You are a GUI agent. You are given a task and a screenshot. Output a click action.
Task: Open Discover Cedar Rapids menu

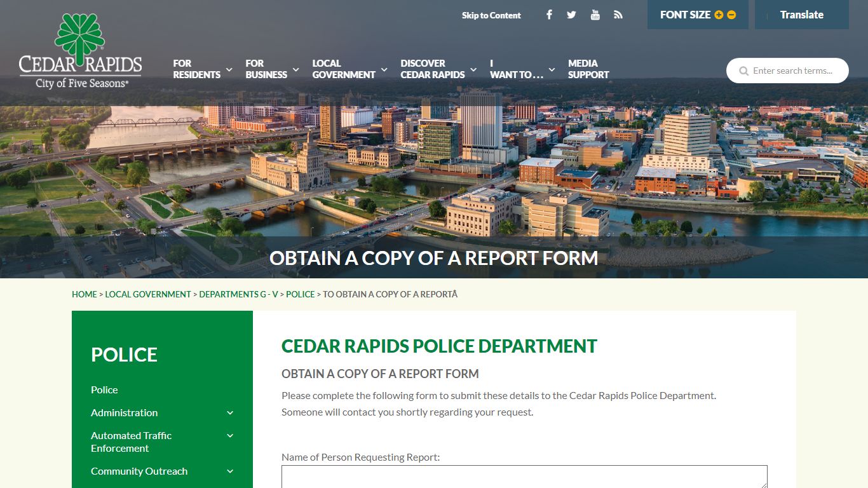[433, 69]
